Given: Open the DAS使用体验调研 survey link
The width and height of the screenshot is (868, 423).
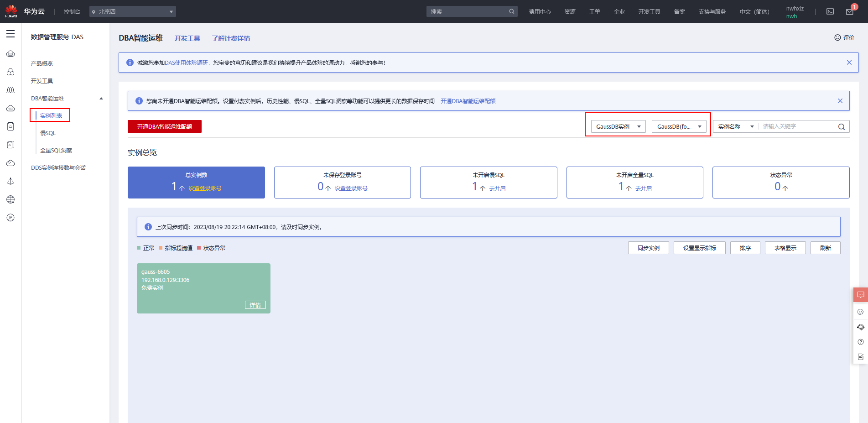Looking at the screenshot, I should tap(186, 63).
